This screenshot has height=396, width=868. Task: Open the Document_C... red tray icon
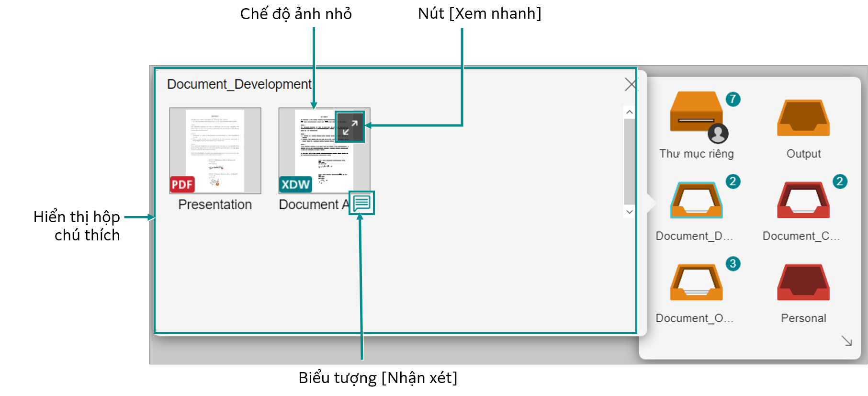(803, 200)
